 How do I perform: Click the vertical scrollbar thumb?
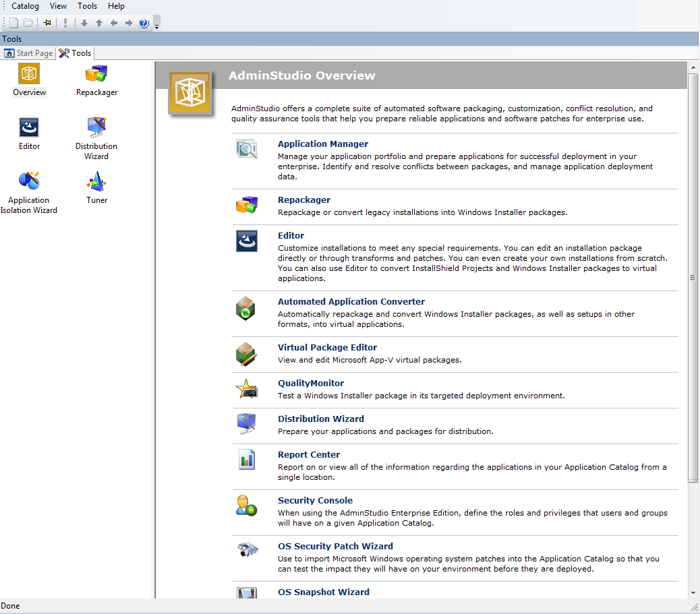coord(693,278)
